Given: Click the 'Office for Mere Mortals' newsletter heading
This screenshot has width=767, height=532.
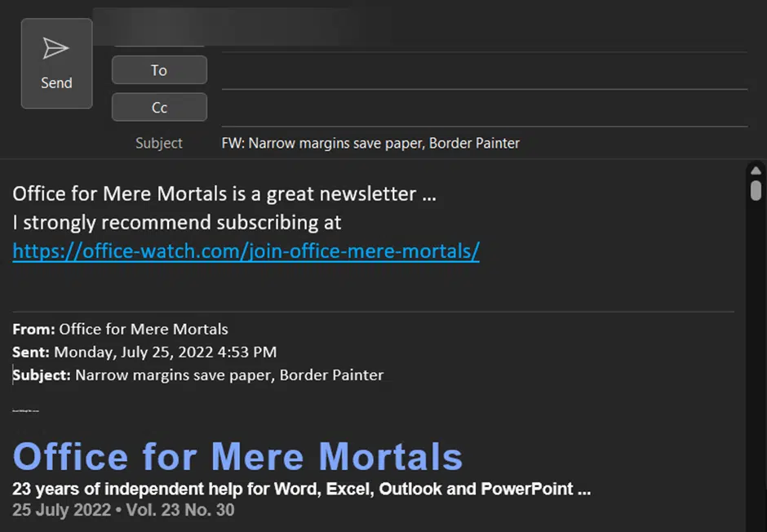Looking at the screenshot, I should pyautogui.click(x=237, y=457).
